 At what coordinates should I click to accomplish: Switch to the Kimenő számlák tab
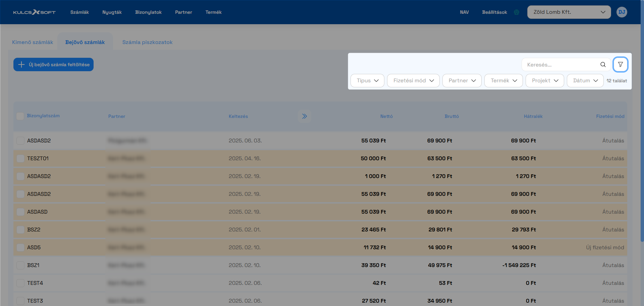33,42
